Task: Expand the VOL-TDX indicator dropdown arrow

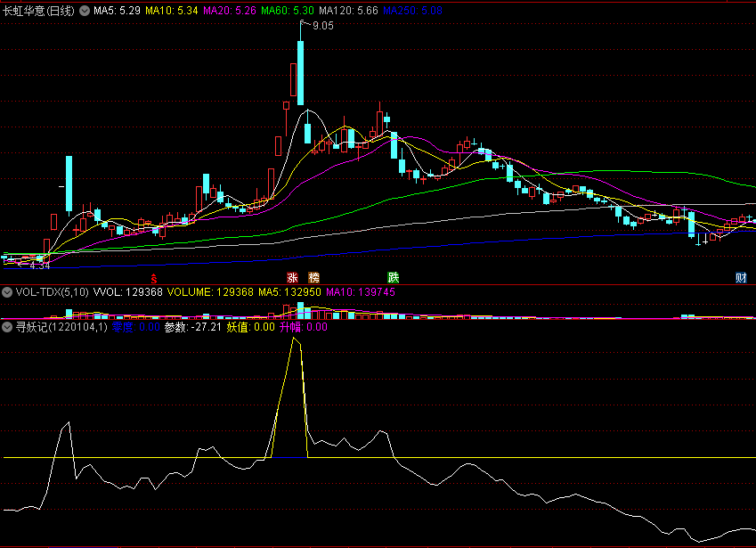Action: tap(7, 292)
